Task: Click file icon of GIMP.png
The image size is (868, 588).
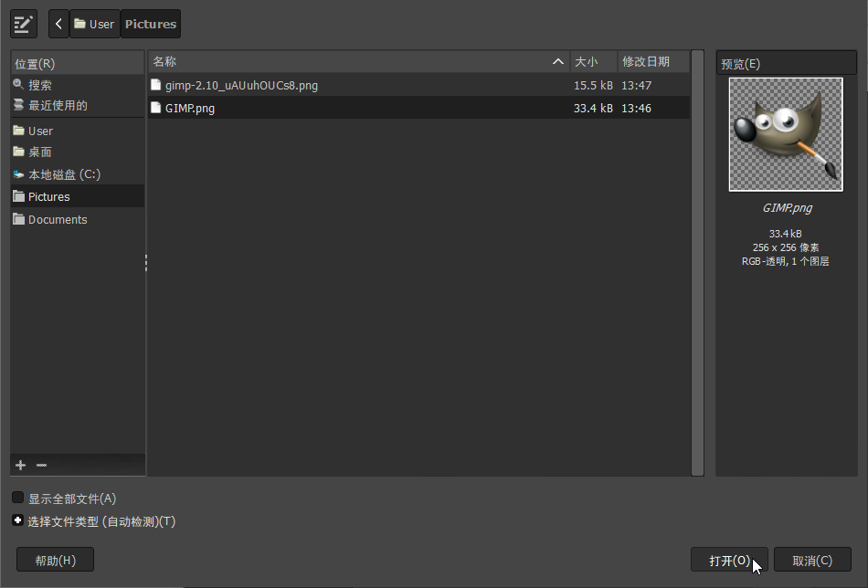Action: click(x=156, y=108)
